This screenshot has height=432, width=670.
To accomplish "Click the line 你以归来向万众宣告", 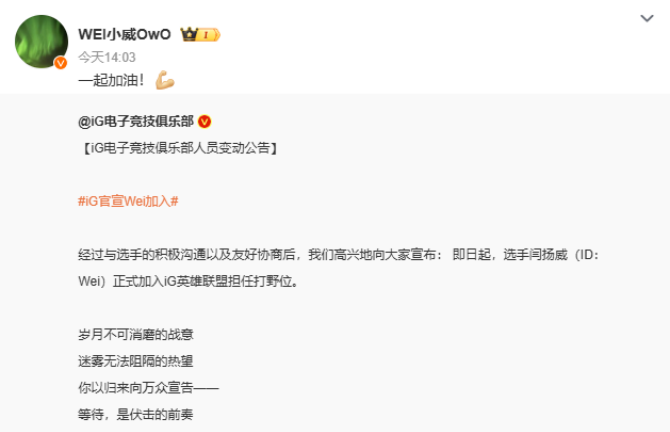I will coord(148,388).
